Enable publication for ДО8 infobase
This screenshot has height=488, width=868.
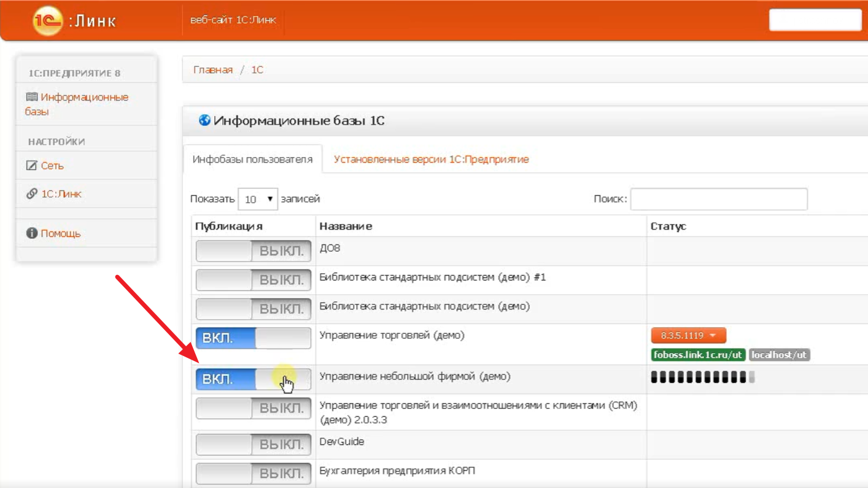(253, 251)
